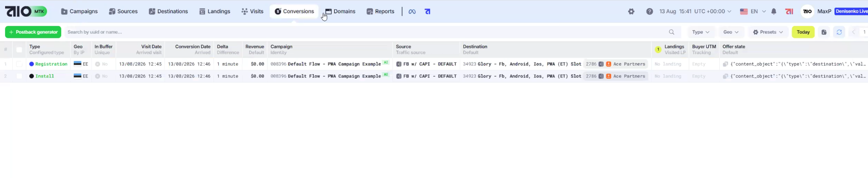Click the Postback generator button
Image resolution: width=868 pixels, height=178 pixels.
point(33,32)
